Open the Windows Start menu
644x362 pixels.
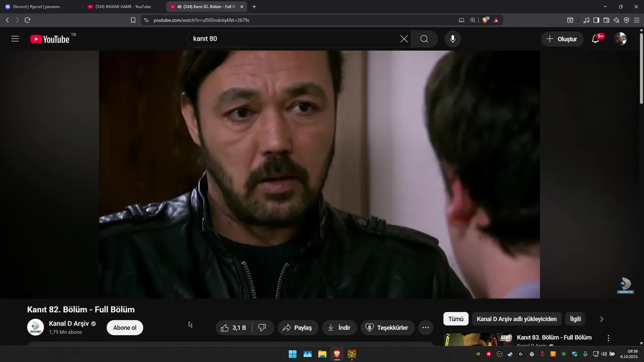click(292, 354)
